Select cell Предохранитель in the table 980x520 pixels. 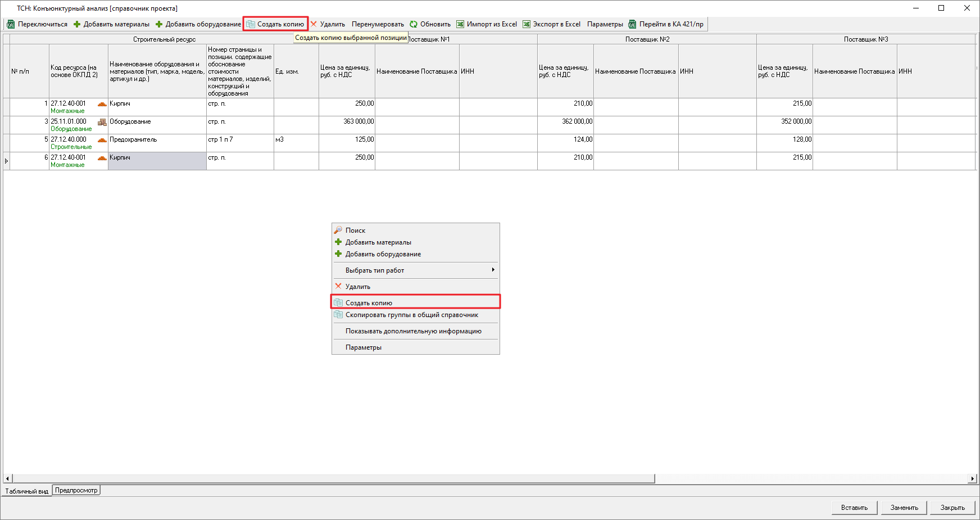(157, 143)
